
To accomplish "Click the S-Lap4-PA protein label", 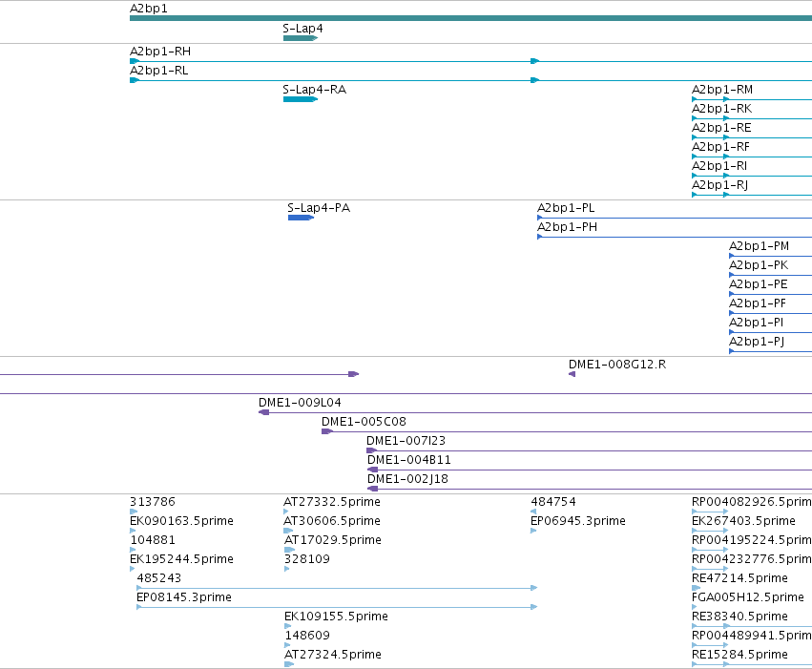I will click(x=319, y=208).
